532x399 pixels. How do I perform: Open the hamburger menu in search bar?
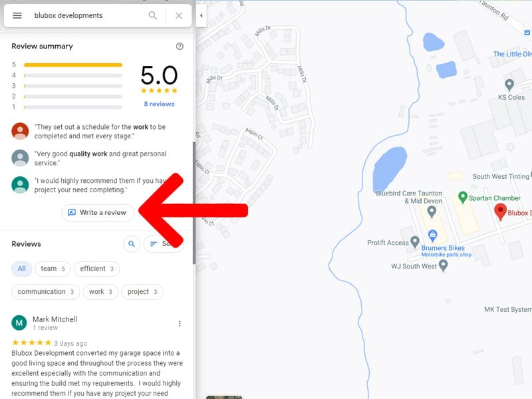point(17,15)
